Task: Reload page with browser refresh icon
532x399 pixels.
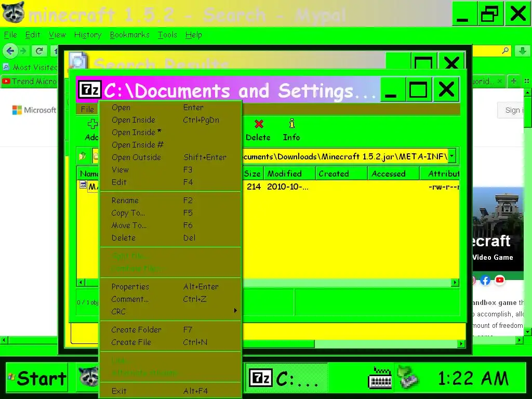Action: coord(39,51)
